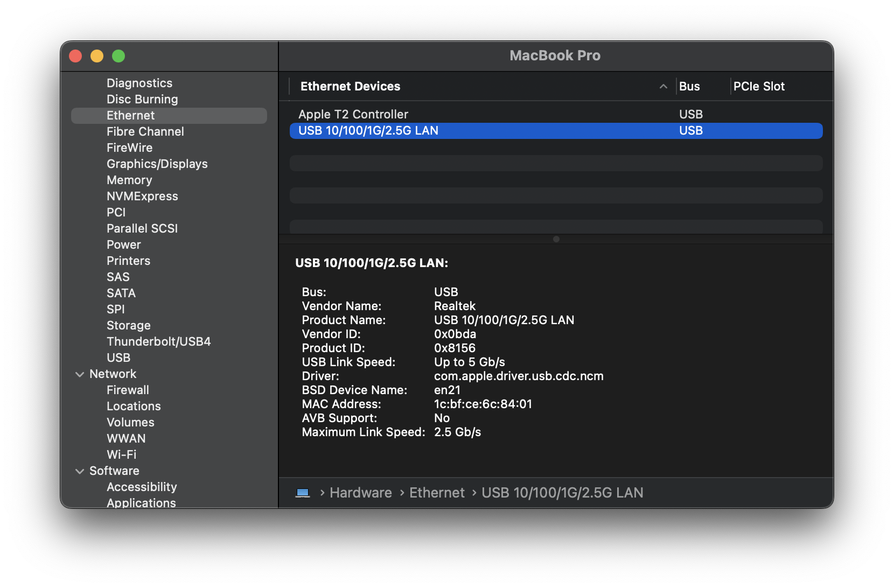Click Hardware in the path bar

361,493
